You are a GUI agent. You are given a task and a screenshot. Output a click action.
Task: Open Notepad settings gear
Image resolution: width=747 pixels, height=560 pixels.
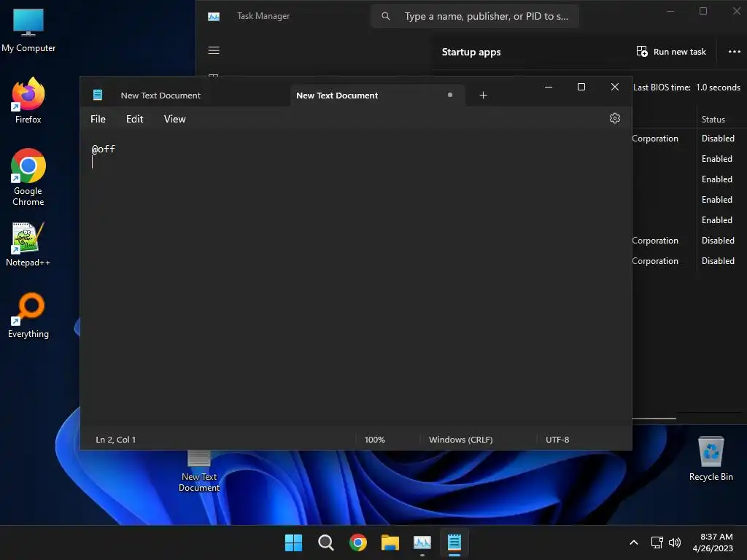pyautogui.click(x=614, y=119)
